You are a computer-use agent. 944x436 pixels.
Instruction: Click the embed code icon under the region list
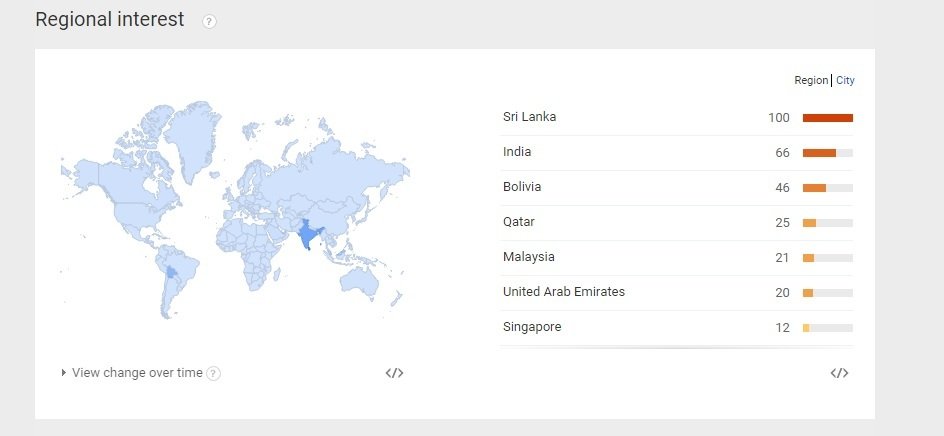coord(839,373)
